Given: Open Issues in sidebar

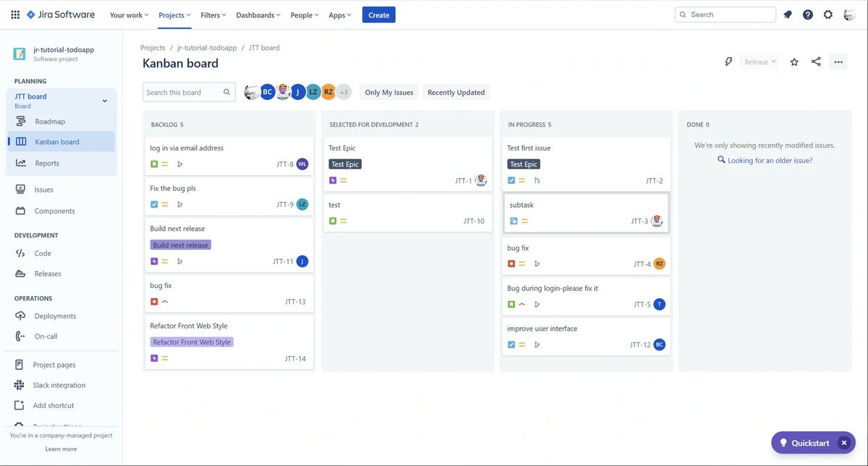Looking at the screenshot, I should (x=61, y=190).
